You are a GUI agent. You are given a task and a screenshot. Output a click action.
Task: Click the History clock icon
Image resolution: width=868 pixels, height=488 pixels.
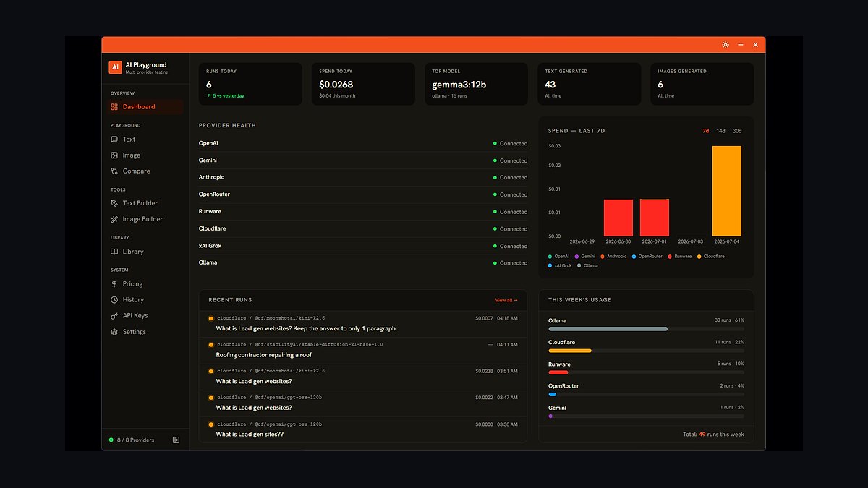click(114, 300)
